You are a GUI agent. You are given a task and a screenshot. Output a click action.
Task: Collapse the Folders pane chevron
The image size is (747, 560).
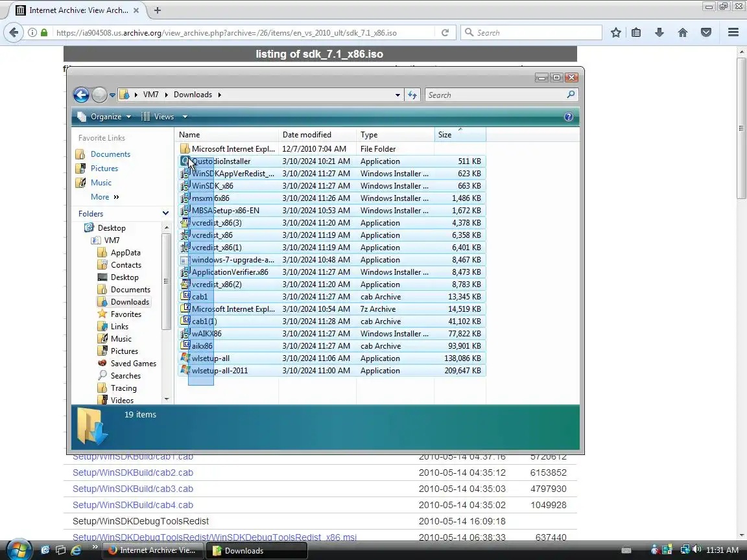(165, 213)
